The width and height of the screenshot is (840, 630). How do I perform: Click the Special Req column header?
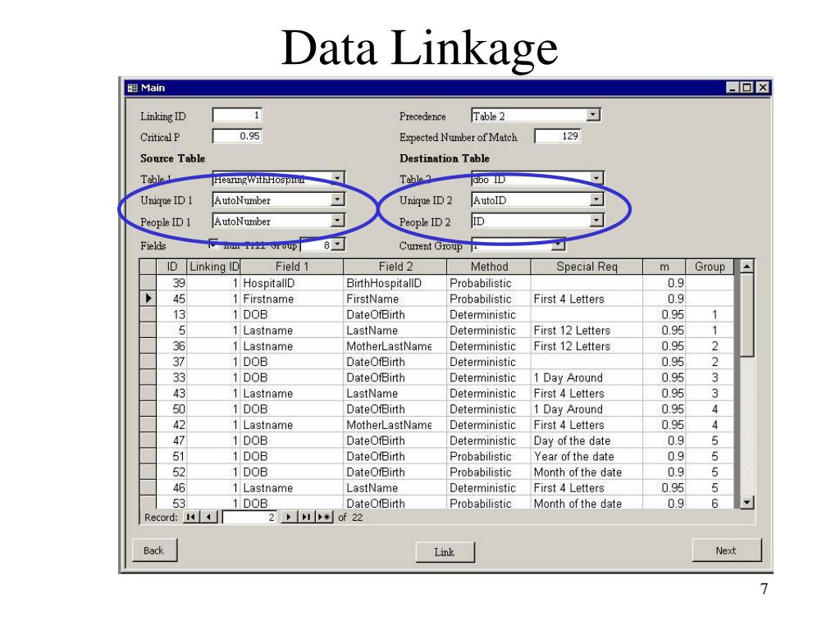point(587,267)
